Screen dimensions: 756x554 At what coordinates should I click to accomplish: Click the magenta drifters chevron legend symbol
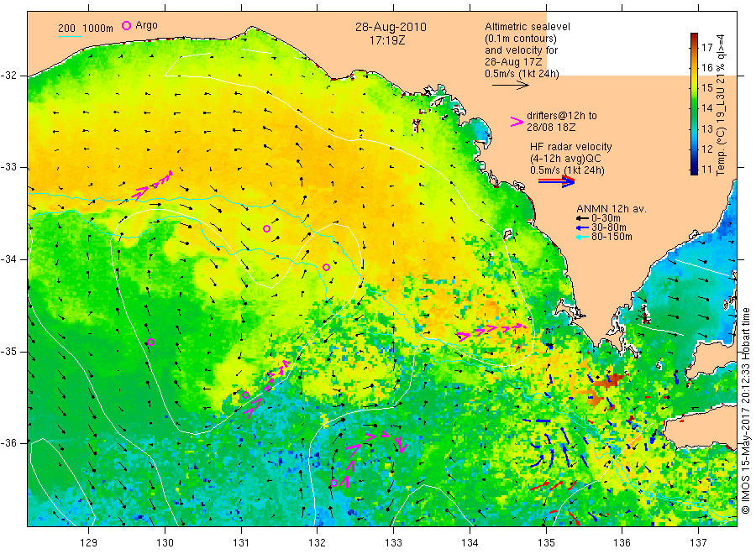click(x=517, y=122)
